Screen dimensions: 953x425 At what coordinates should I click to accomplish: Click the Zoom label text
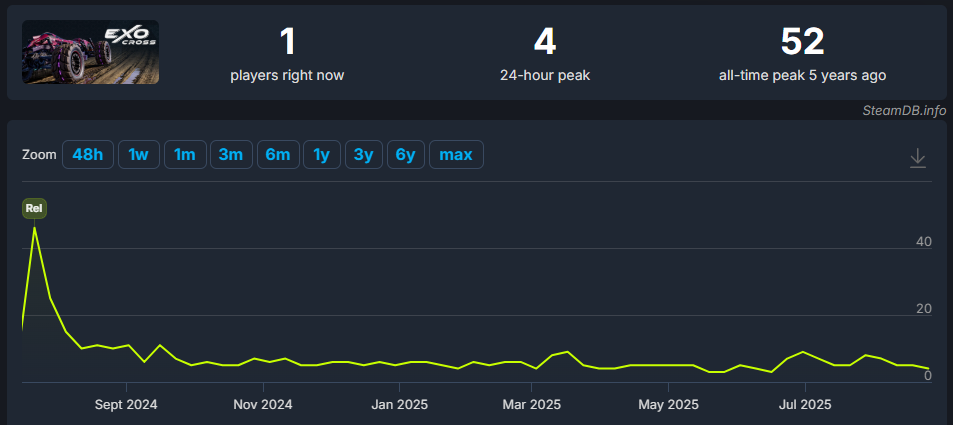pos(39,154)
